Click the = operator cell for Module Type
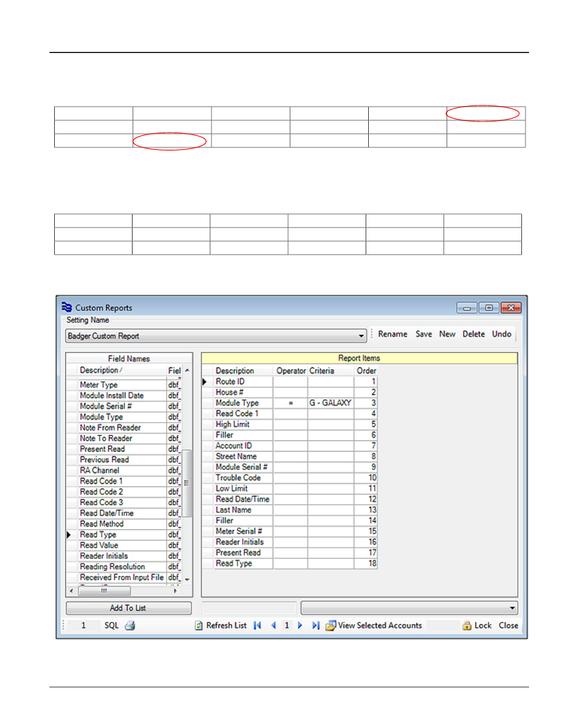The width and height of the screenshot is (562, 728). (290, 403)
